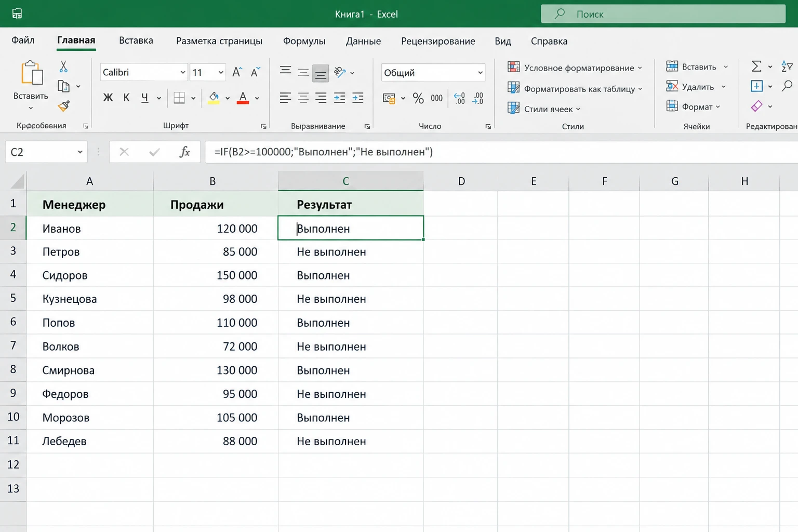798x532 pixels.
Task: Click the Format Painter brush icon
Action: click(x=64, y=106)
